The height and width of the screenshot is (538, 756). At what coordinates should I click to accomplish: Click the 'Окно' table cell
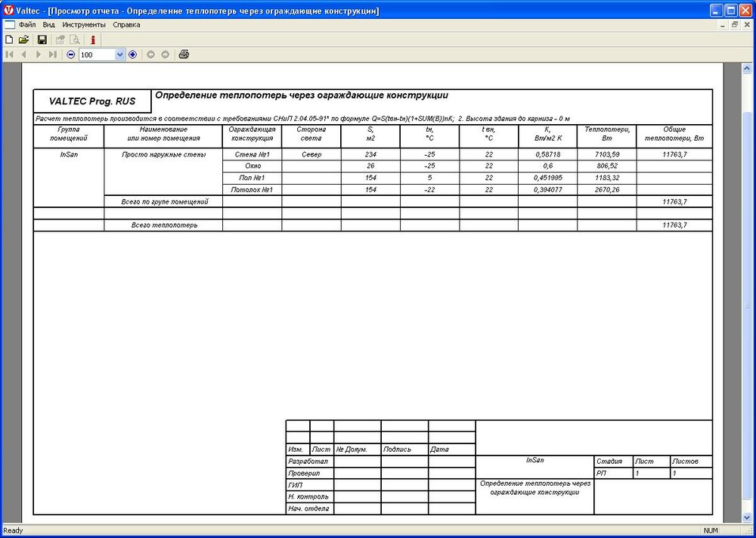(253, 166)
